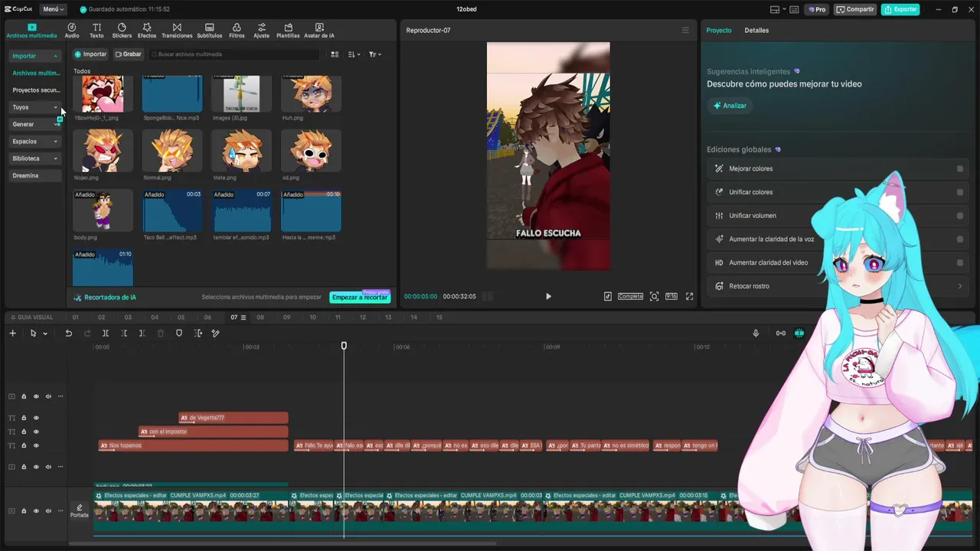Click the Buscar archivos multimedia search field
Image resolution: width=980 pixels, height=551 pixels.
pos(234,54)
